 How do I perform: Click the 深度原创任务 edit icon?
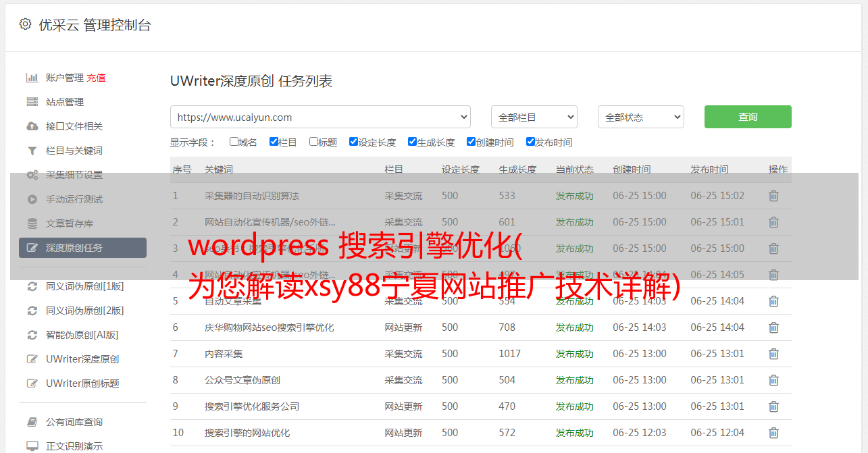pyautogui.click(x=32, y=248)
